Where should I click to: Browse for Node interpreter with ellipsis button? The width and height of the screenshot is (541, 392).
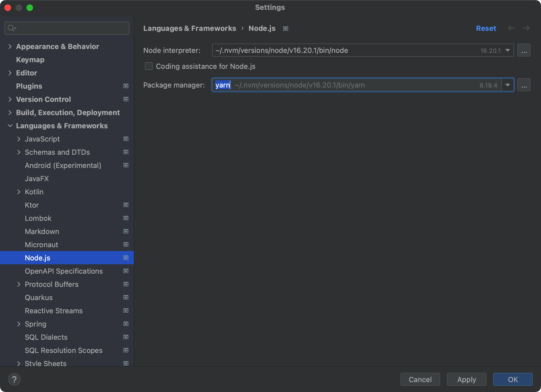[524, 50]
